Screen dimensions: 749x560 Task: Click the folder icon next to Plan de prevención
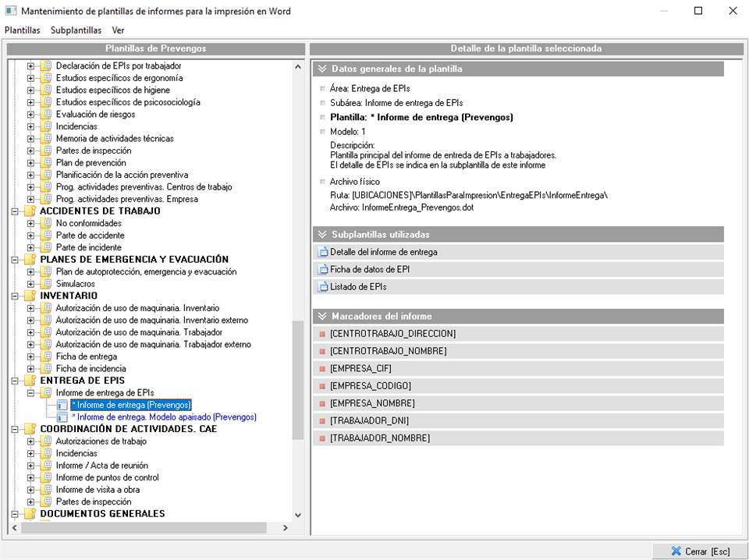[46, 162]
